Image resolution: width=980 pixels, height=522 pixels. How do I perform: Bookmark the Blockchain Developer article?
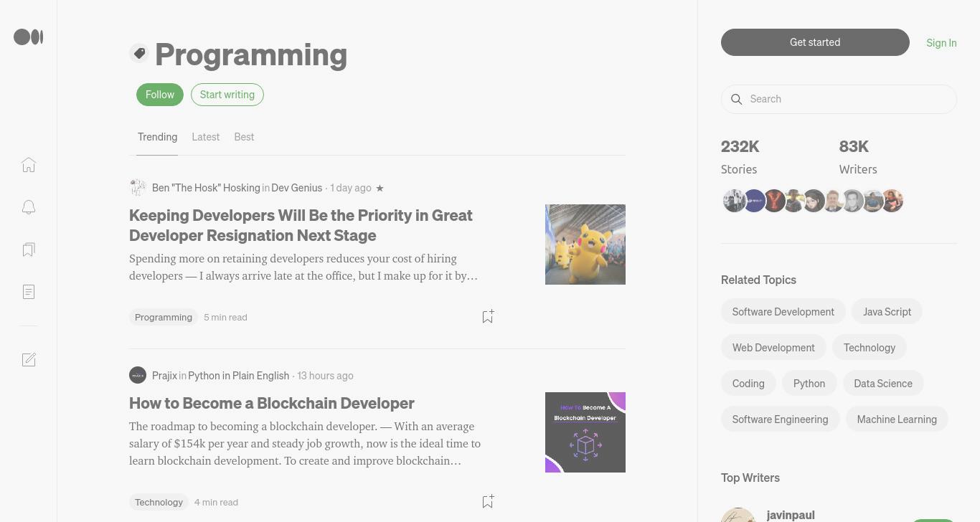pos(488,501)
